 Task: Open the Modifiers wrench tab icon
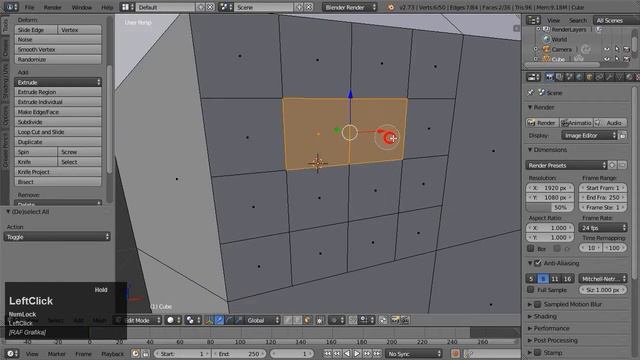(x=609, y=77)
